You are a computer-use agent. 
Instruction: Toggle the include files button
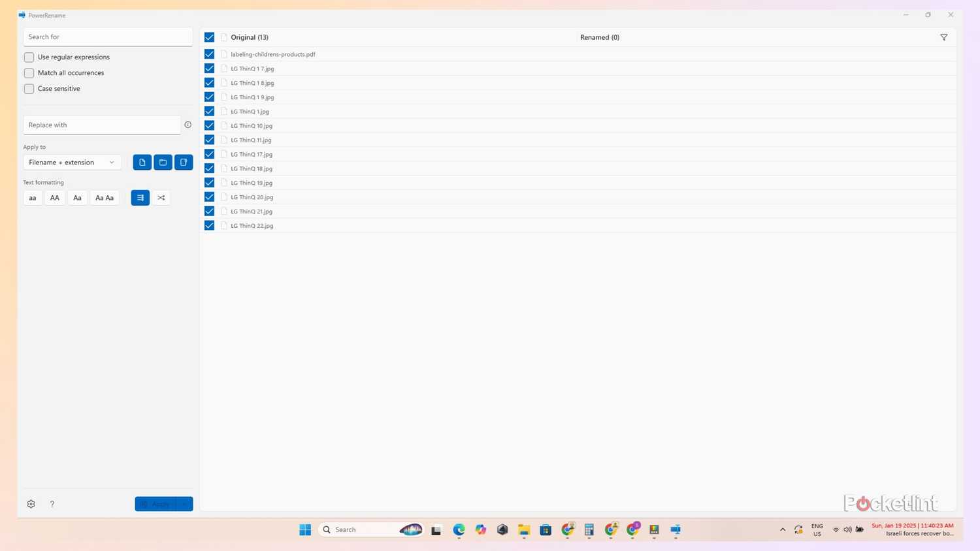(x=142, y=162)
